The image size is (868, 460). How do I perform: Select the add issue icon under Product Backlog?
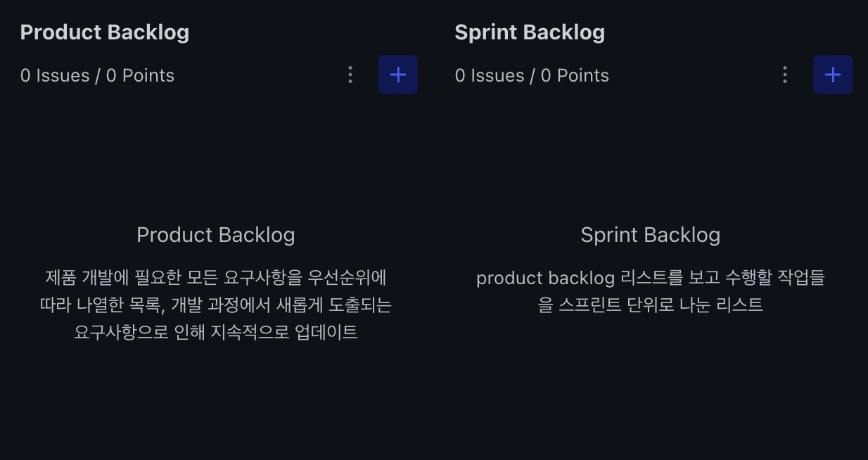point(398,74)
